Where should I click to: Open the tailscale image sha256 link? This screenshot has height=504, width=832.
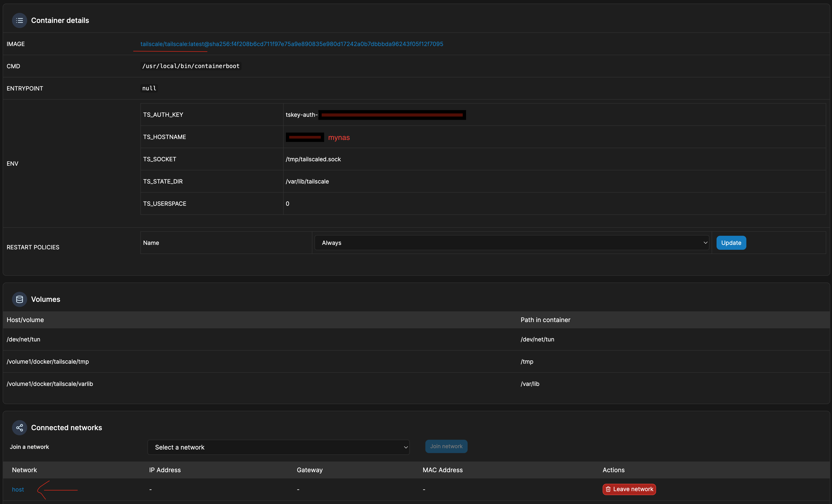tap(292, 44)
